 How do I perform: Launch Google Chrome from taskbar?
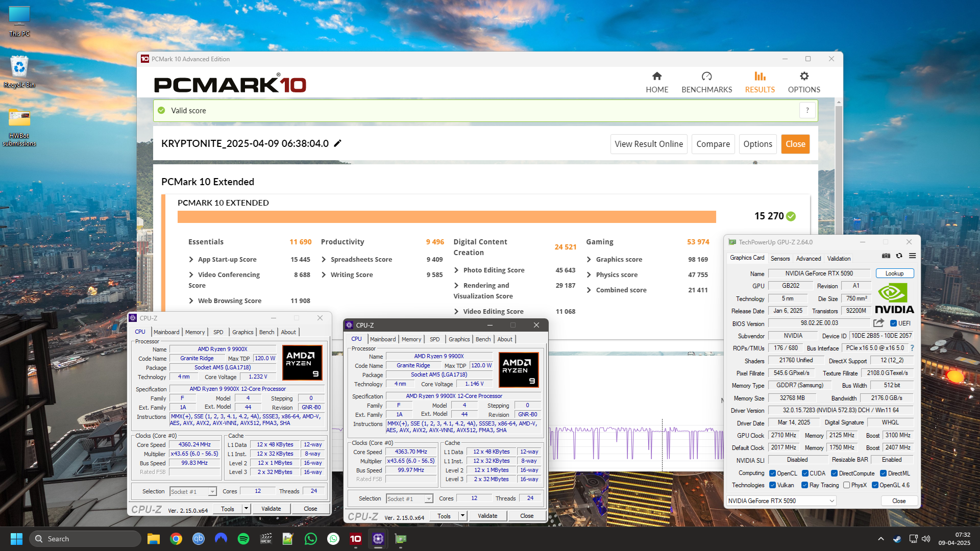[x=176, y=539]
